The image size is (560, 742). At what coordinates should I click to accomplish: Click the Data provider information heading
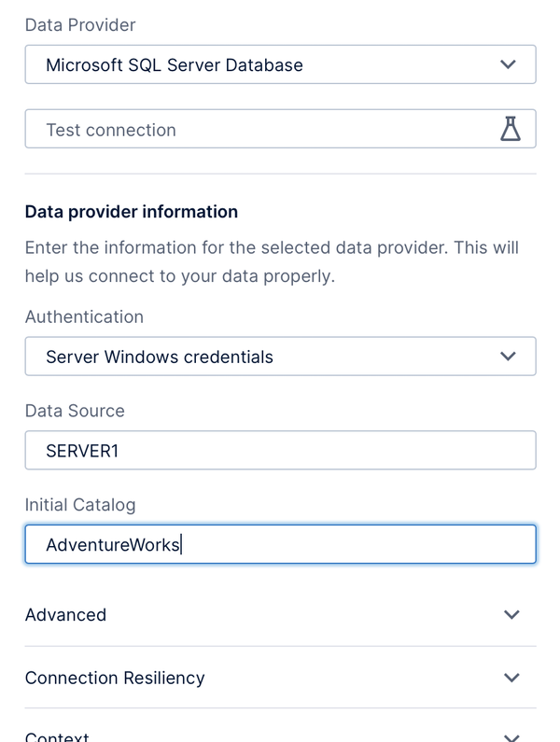point(131,212)
